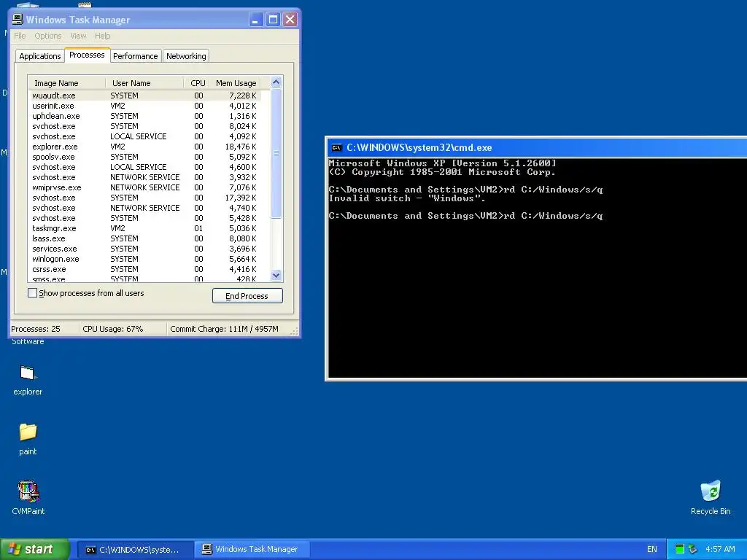Close the Windows Task Manager window
Image resolution: width=747 pixels, height=560 pixels.
coord(290,20)
